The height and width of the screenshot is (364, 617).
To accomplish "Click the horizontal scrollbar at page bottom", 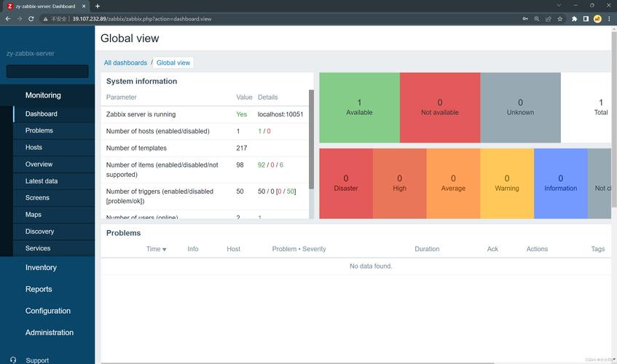I will click(x=297, y=363).
